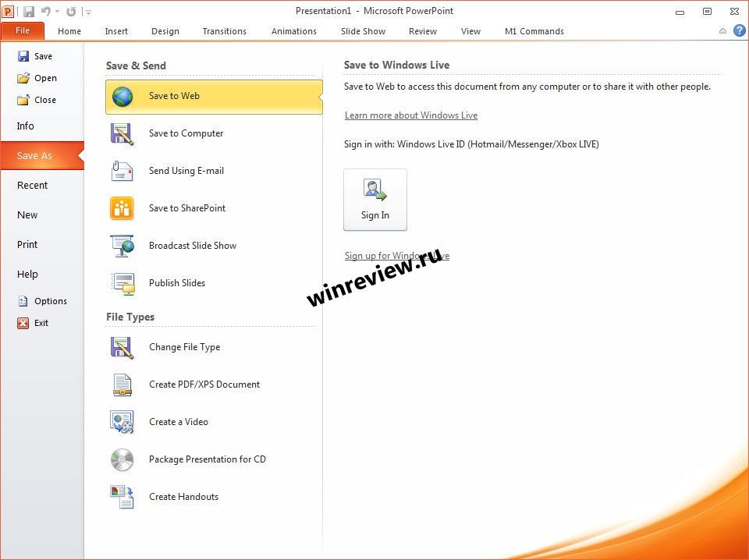The width and height of the screenshot is (749, 560).
Task: Open the Design ribbon tab
Action: (165, 31)
